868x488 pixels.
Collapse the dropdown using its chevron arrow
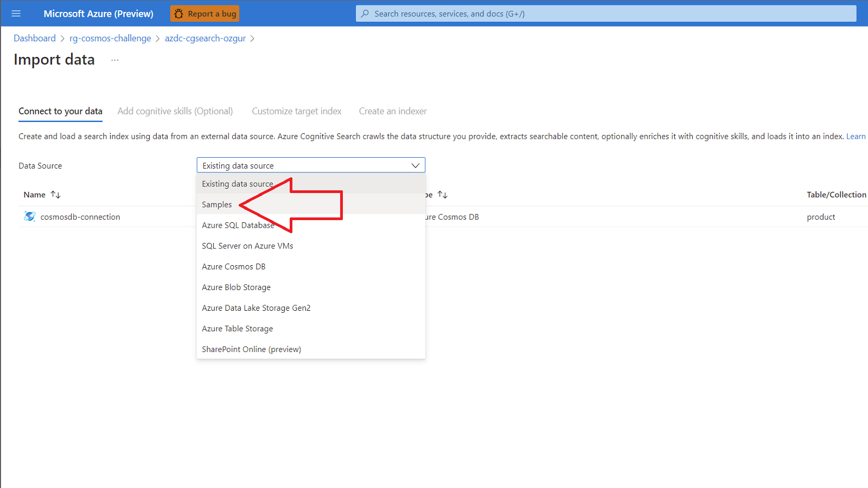pyautogui.click(x=415, y=165)
